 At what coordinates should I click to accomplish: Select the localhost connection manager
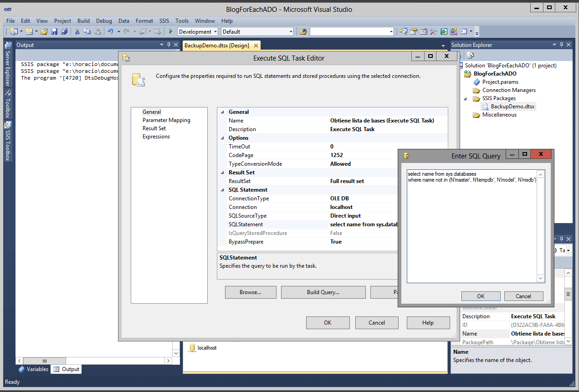pos(202,348)
